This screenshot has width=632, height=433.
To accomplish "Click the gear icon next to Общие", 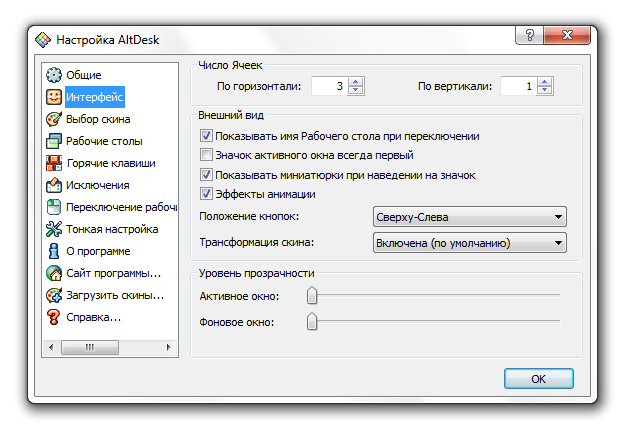I will [x=54, y=75].
